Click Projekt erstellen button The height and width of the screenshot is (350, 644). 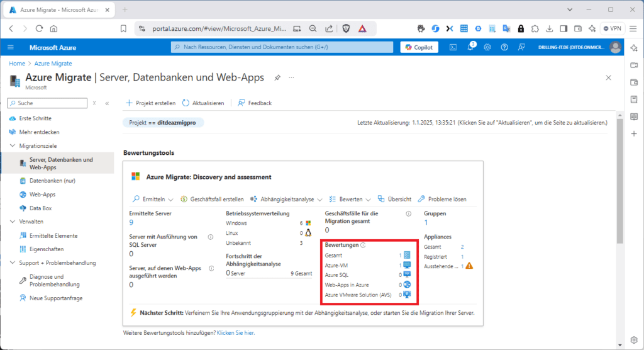151,103
